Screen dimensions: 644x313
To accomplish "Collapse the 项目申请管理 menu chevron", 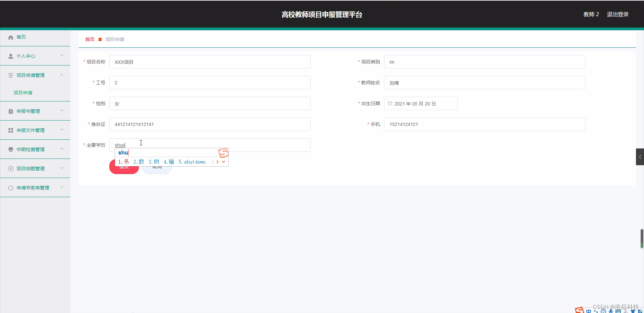I will tap(62, 75).
